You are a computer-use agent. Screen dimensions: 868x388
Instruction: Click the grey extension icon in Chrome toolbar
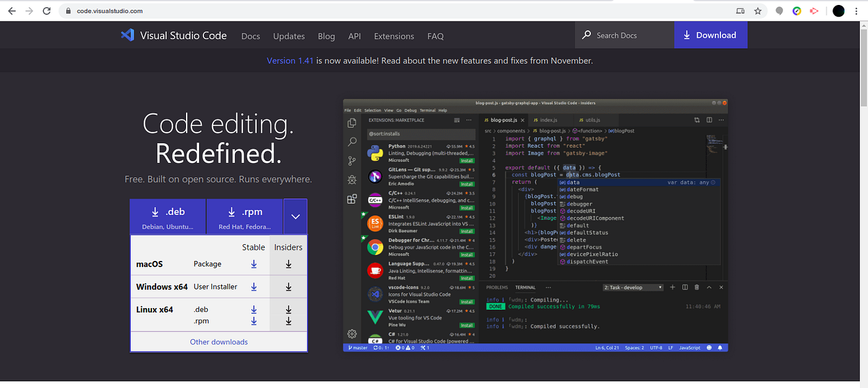click(x=779, y=11)
